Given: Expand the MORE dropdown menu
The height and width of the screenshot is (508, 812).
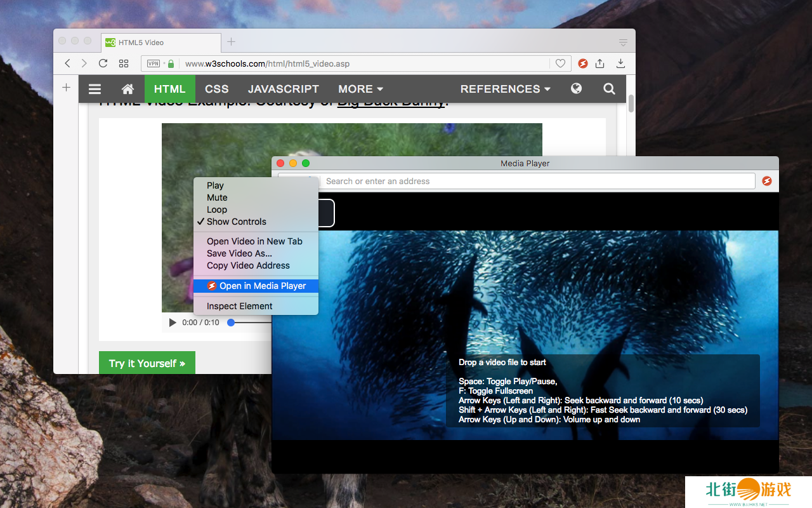Looking at the screenshot, I should point(360,89).
